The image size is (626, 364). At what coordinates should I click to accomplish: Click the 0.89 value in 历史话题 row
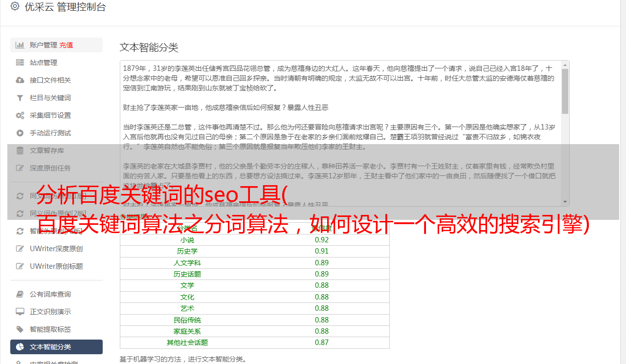322,274
